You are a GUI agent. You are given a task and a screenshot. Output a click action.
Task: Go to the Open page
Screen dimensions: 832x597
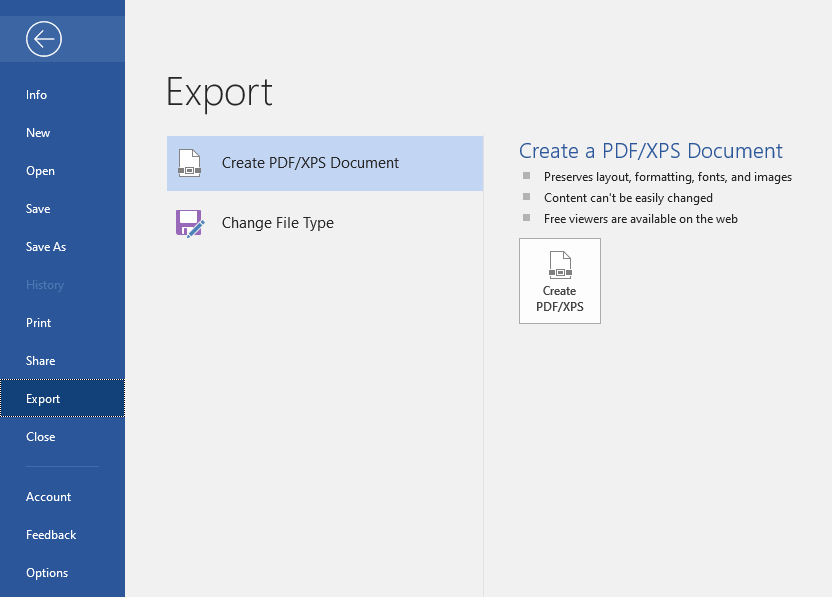tap(41, 171)
